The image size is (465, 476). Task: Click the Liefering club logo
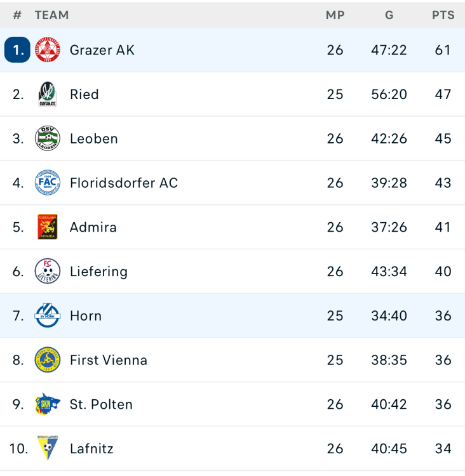[x=48, y=272]
